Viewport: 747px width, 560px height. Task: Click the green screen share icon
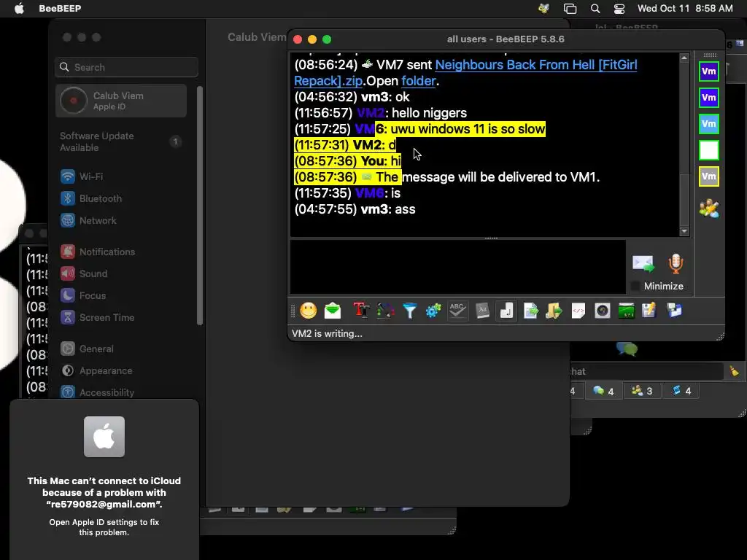[627, 311]
